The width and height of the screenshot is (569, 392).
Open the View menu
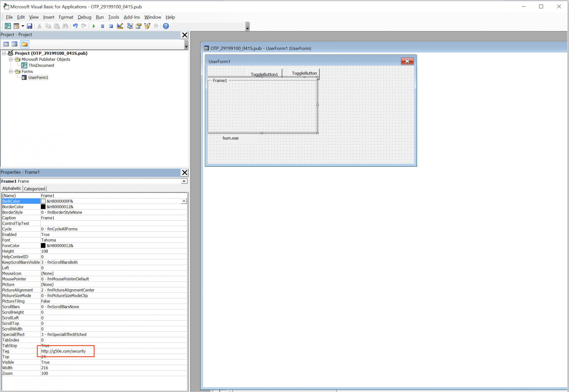coord(34,17)
